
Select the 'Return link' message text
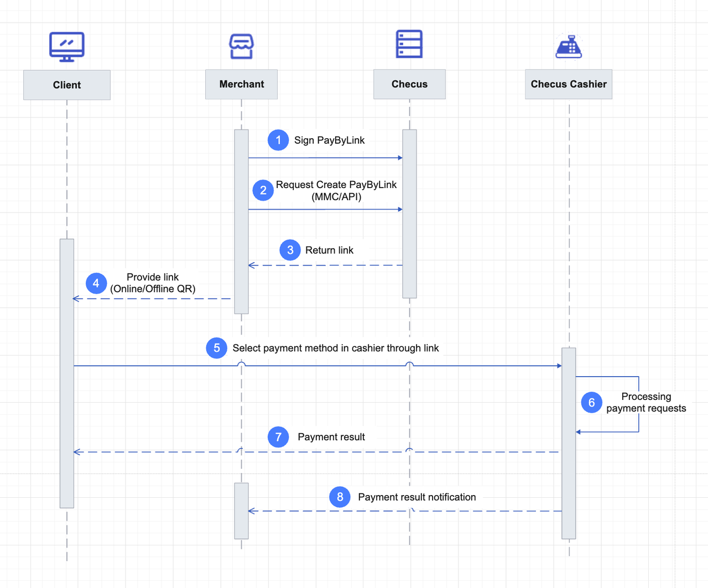tap(329, 250)
